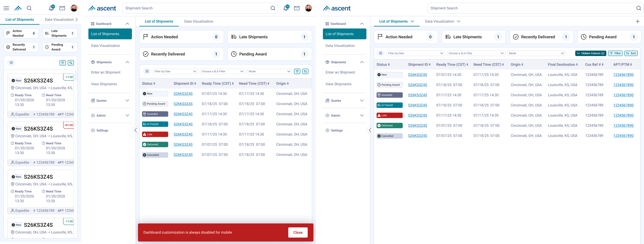Select Recently Delivered card in desktop view
The width and height of the screenshot is (644, 244).
tap(541, 37)
